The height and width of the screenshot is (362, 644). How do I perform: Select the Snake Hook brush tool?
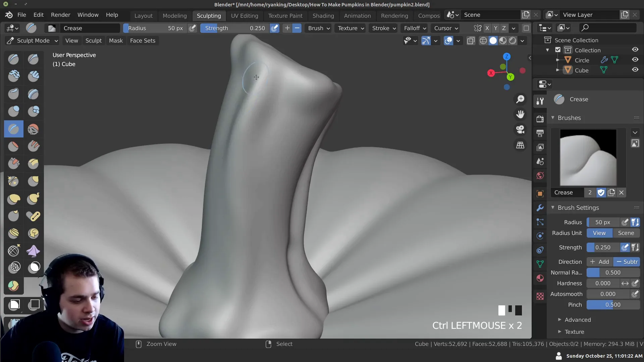coord(33,198)
